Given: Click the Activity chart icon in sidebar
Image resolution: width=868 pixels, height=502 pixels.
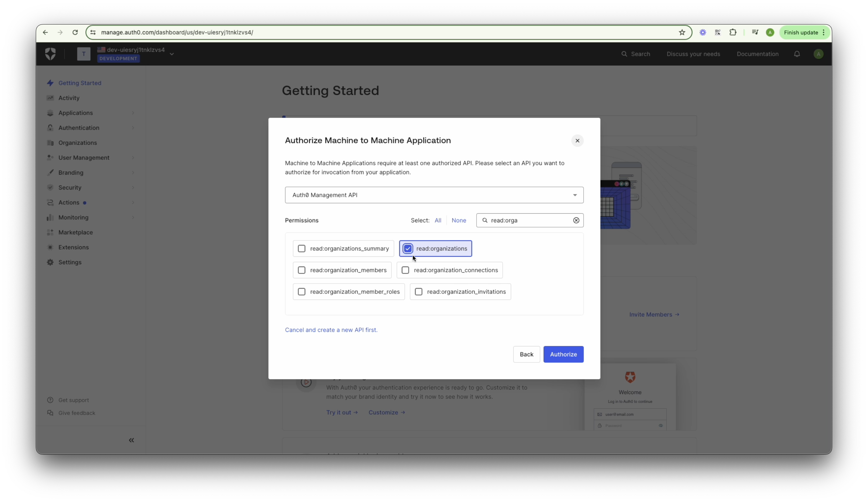Looking at the screenshot, I should pos(50,98).
